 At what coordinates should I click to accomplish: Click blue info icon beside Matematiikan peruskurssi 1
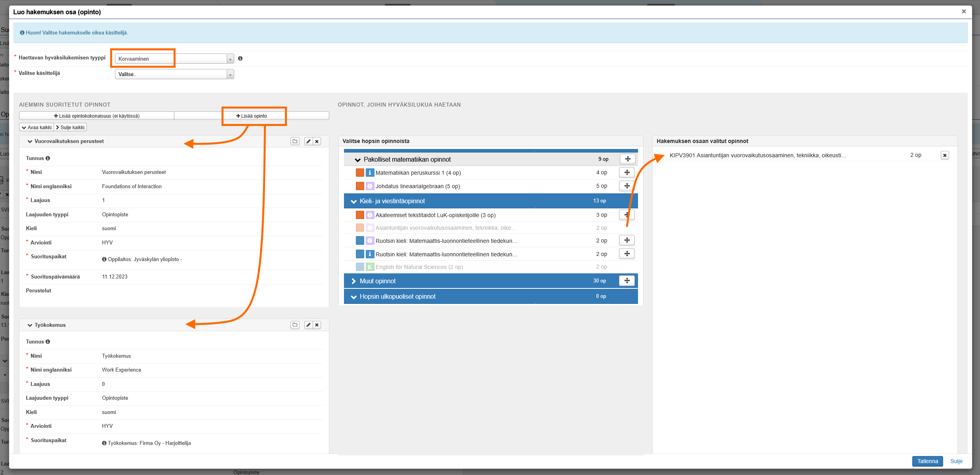[x=370, y=173]
